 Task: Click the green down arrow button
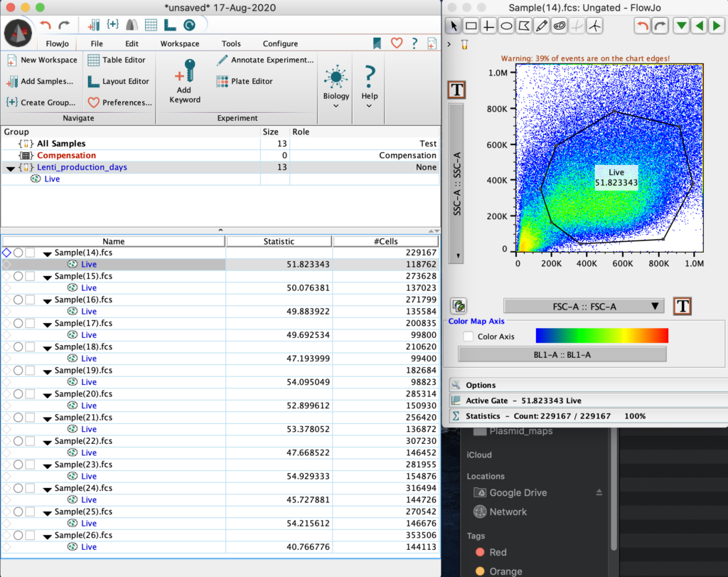pyautogui.click(x=681, y=26)
